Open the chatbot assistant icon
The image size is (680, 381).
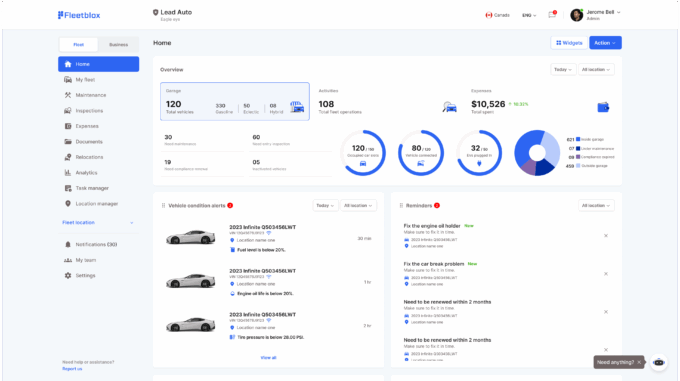tap(659, 362)
